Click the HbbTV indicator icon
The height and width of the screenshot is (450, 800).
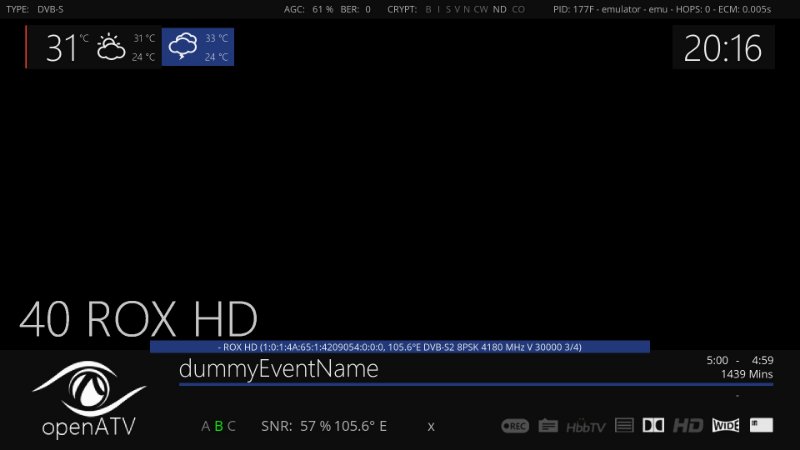coord(586,426)
